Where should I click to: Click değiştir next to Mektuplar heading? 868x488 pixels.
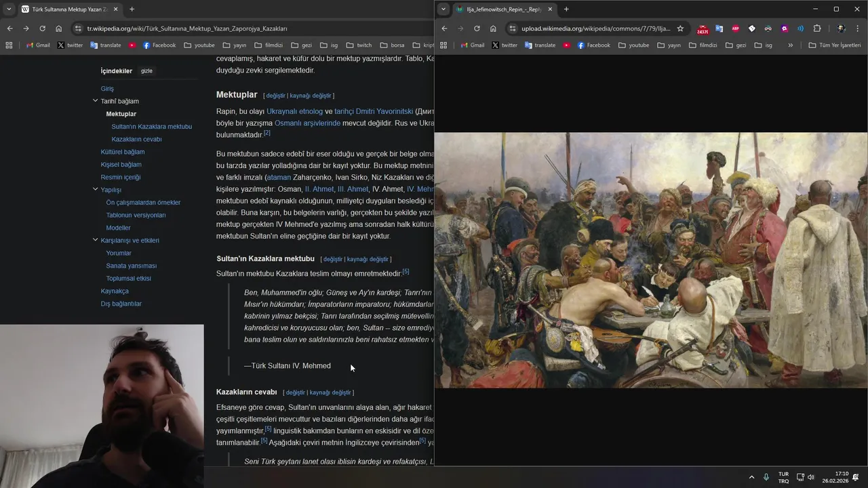click(x=275, y=96)
